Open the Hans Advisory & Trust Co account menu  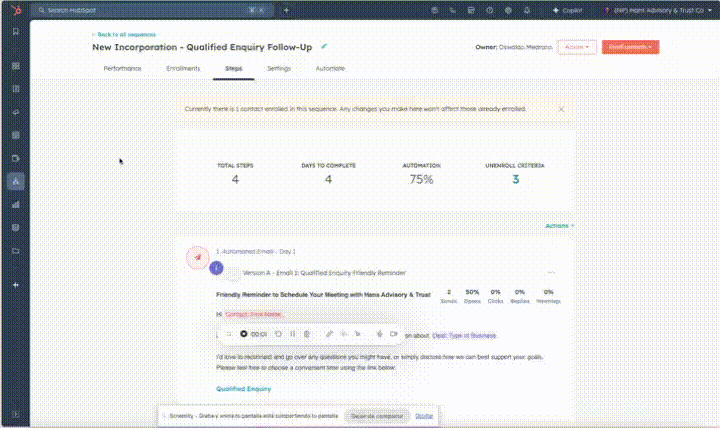click(659, 10)
